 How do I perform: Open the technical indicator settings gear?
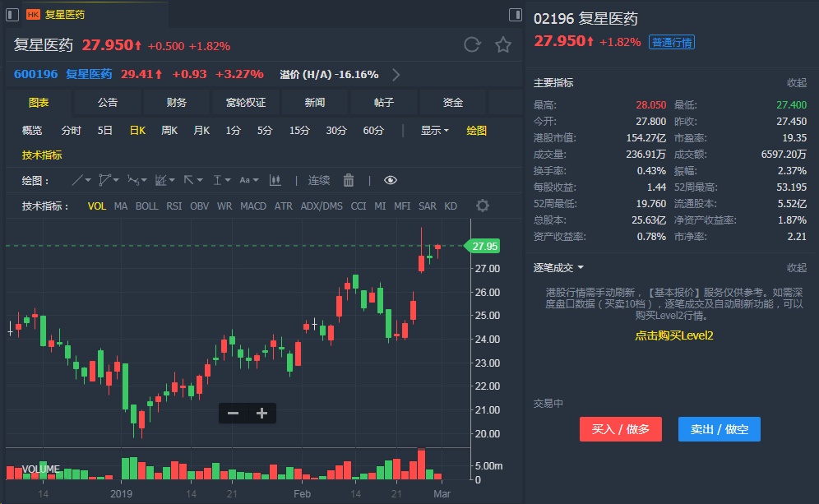coord(483,206)
